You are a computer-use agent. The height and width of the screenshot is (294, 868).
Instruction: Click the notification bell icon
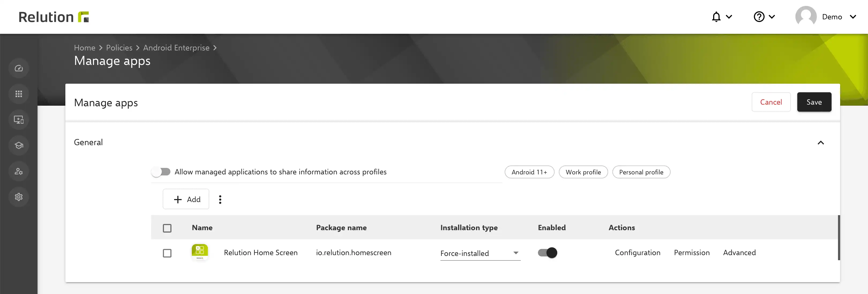coord(716,17)
